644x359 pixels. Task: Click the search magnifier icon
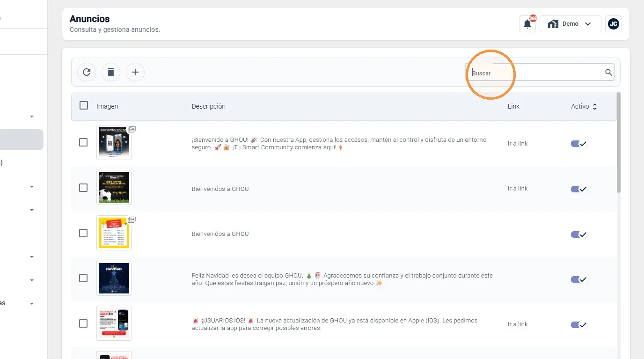click(x=608, y=73)
